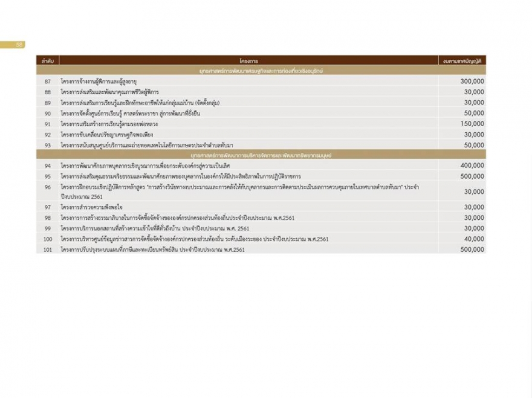Click the 300,000 budget amount in row 87

pyautogui.click(x=472, y=81)
